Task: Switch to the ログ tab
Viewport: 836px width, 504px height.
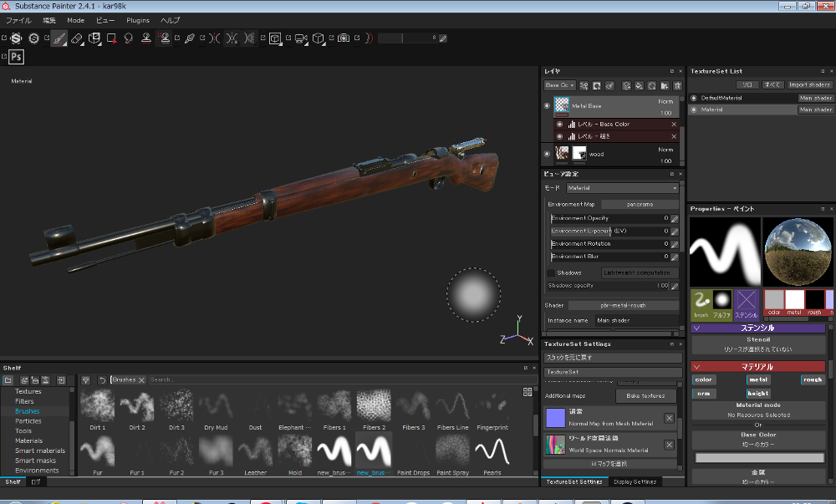Action: (x=35, y=481)
